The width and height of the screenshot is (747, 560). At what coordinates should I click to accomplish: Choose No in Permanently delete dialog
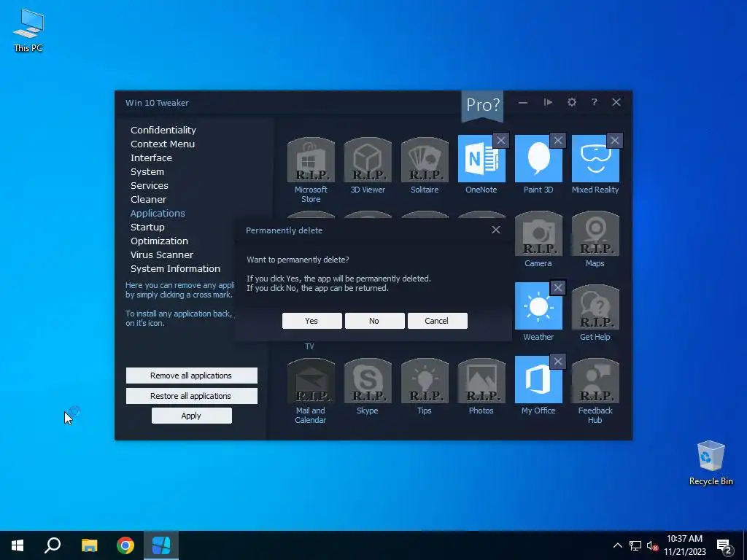click(374, 321)
